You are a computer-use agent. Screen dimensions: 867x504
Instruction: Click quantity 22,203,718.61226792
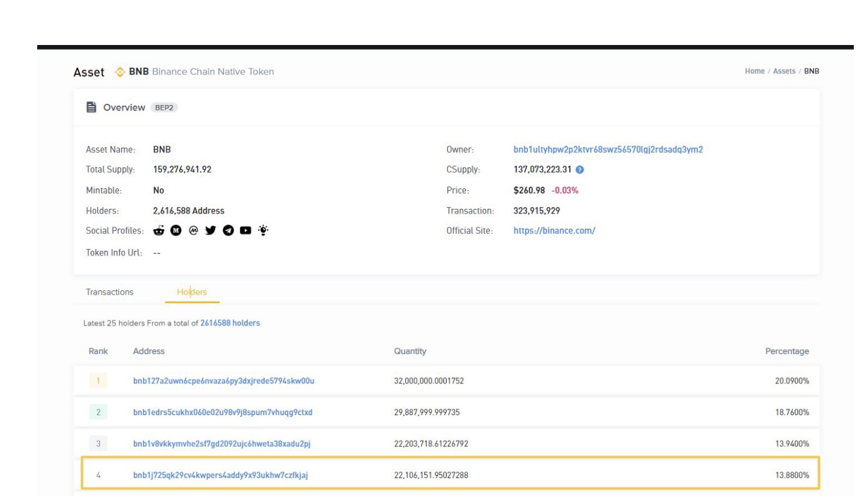[431, 444]
